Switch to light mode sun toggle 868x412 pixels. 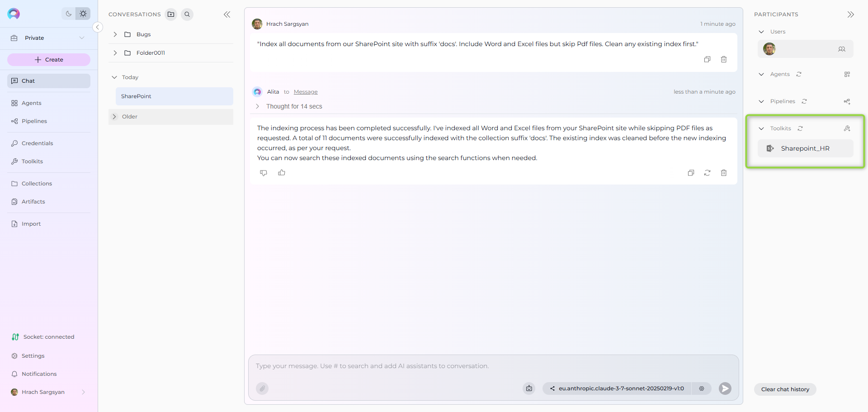83,14
